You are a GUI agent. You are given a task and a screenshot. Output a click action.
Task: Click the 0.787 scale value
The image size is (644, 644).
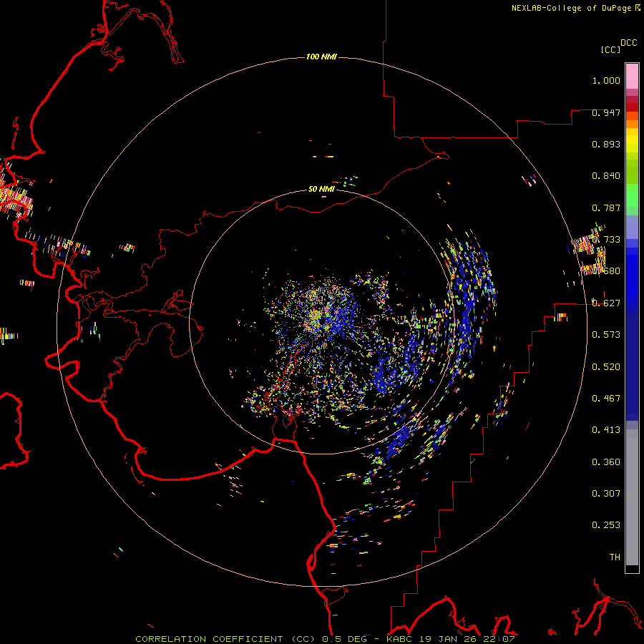click(x=606, y=208)
